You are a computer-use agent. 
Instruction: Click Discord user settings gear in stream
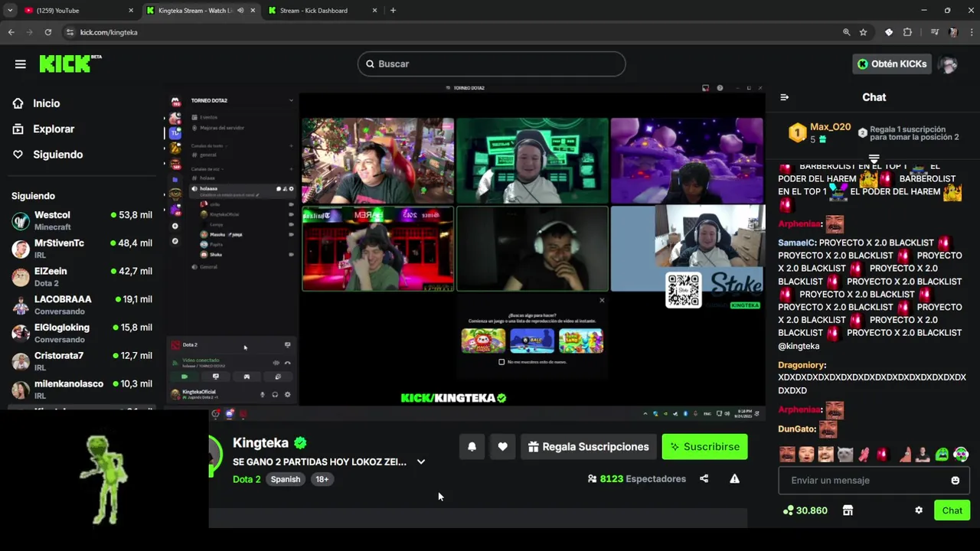pos(287,394)
